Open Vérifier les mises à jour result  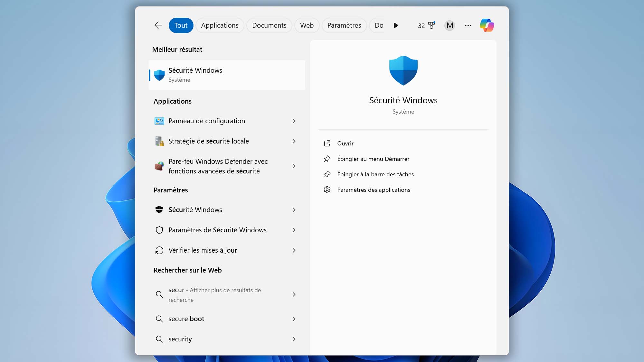[227, 250]
